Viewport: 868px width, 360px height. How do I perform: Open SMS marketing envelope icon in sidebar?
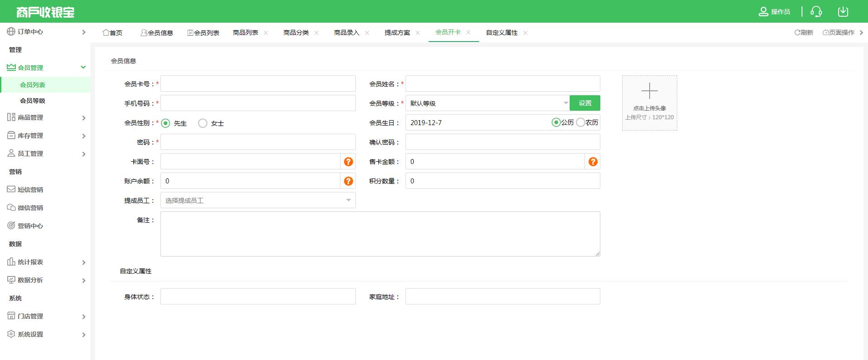pos(11,190)
